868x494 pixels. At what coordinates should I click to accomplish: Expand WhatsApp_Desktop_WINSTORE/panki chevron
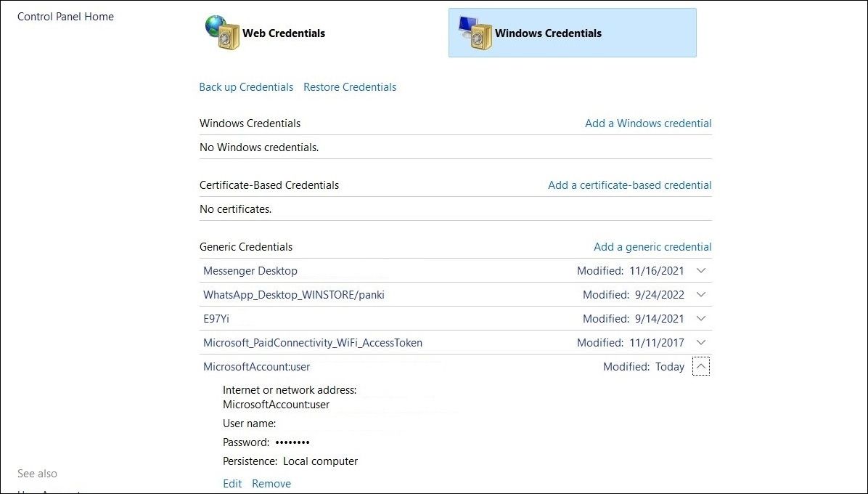coord(701,295)
